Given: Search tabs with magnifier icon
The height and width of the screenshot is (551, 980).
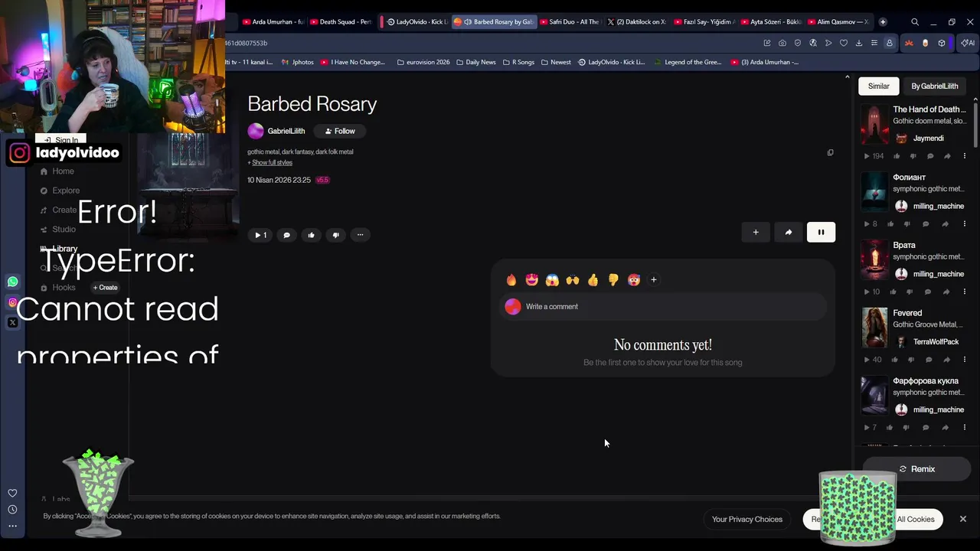Looking at the screenshot, I should click(914, 21).
